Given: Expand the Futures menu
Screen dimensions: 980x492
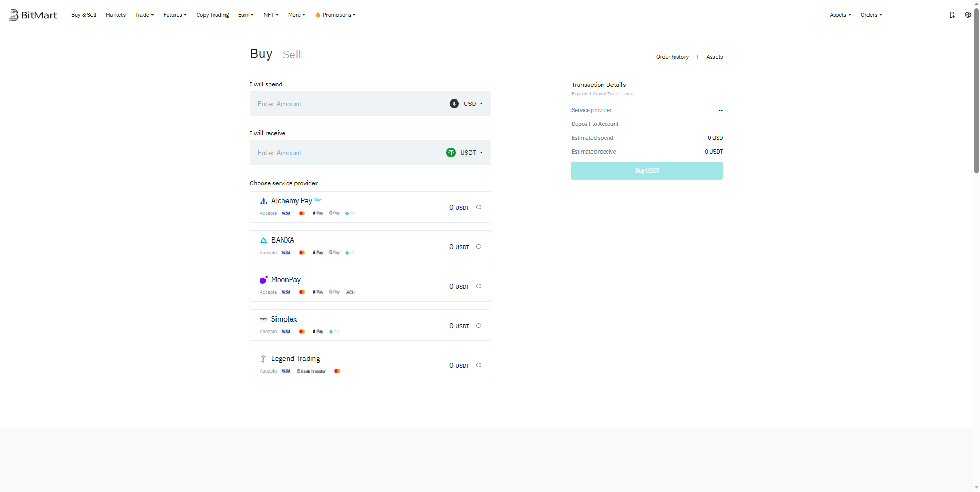Looking at the screenshot, I should pos(175,15).
